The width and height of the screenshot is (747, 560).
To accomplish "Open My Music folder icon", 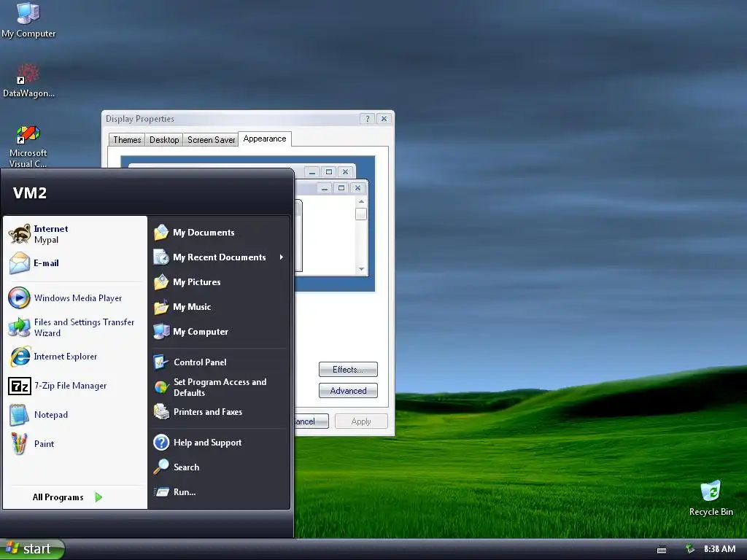I will pyautogui.click(x=161, y=307).
